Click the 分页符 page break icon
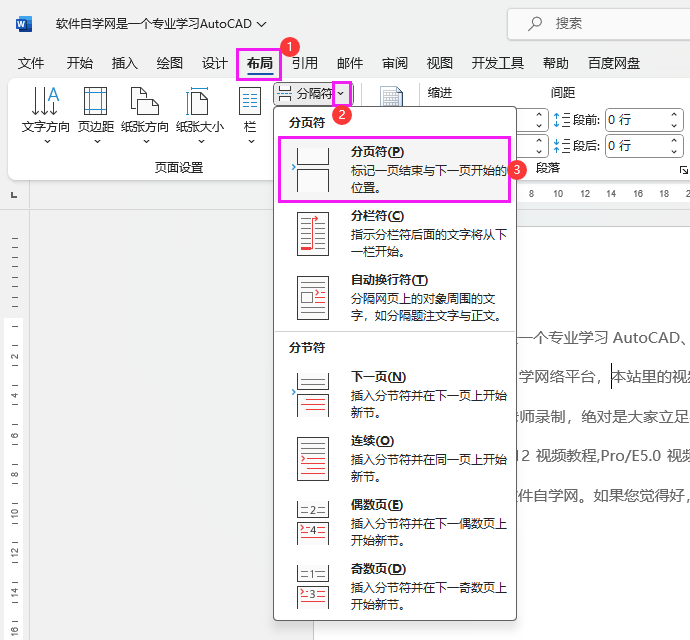The image size is (690, 640). pyautogui.click(x=313, y=170)
